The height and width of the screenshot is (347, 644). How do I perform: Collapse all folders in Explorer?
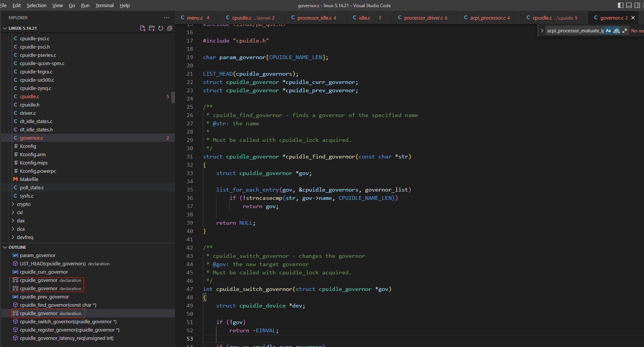(169, 28)
